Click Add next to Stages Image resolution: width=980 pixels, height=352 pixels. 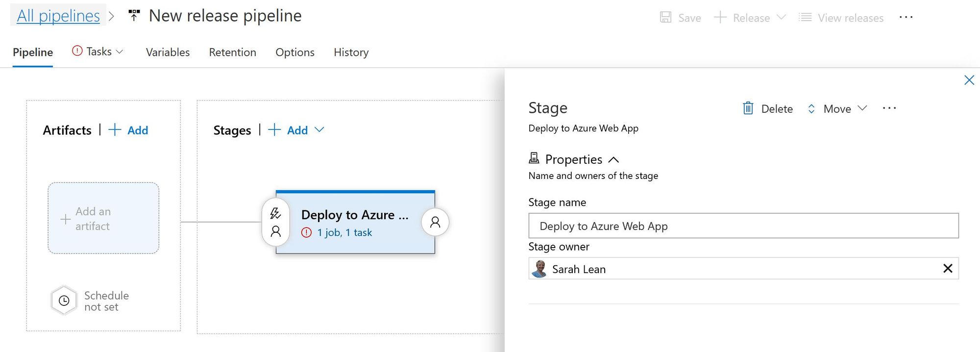click(297, 130)
